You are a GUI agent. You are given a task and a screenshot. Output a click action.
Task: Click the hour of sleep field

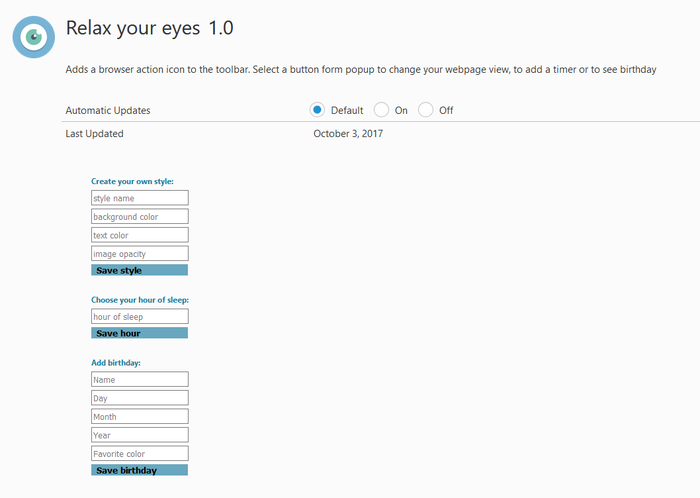pyautogui.click(x=139, y=316)
